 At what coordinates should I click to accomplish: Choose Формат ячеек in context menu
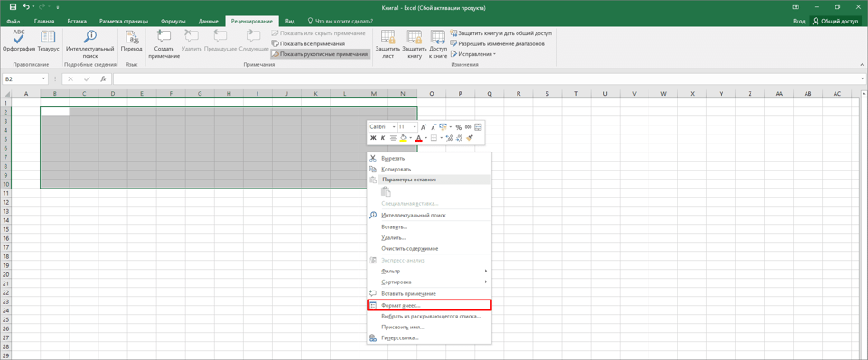[430, 305]
